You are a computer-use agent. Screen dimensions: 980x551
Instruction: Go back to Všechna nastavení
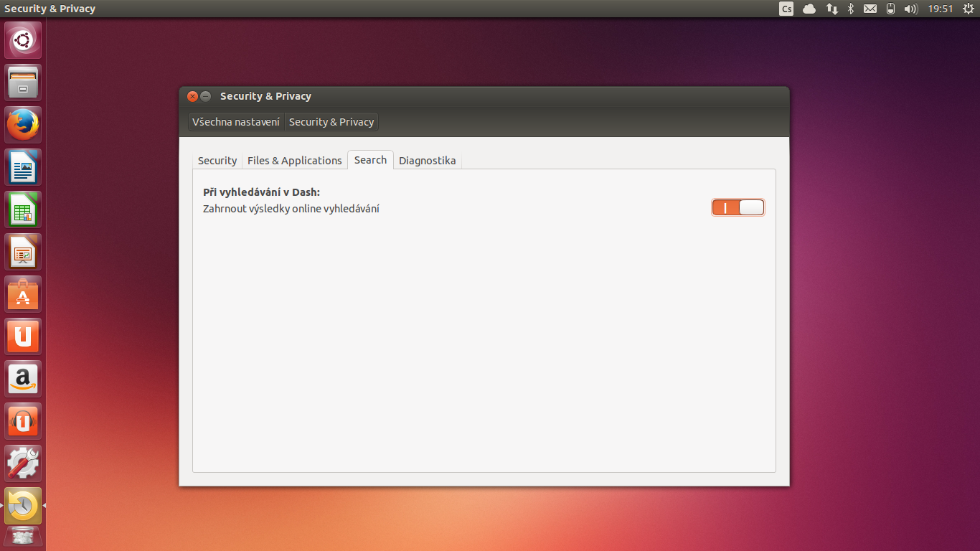coord(236,121)
